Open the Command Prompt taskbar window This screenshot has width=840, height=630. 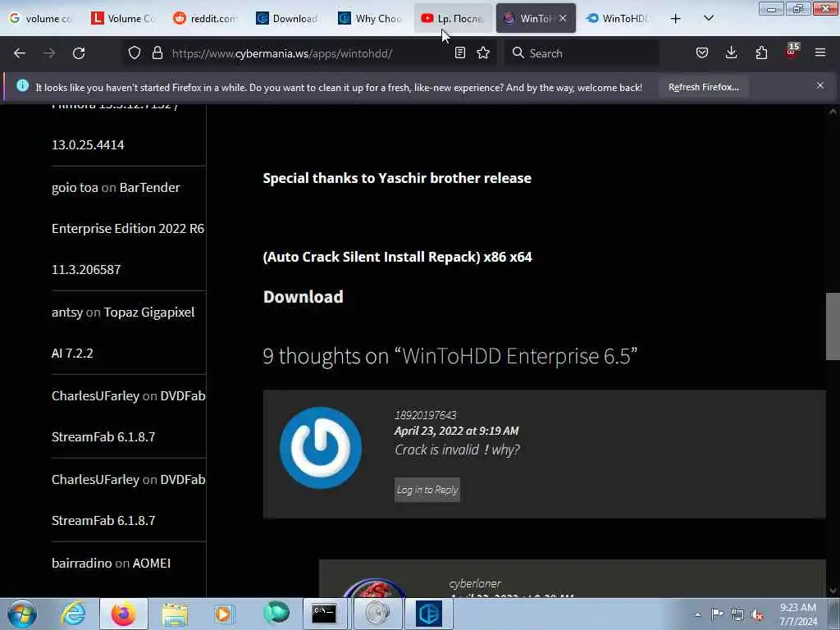325,614
